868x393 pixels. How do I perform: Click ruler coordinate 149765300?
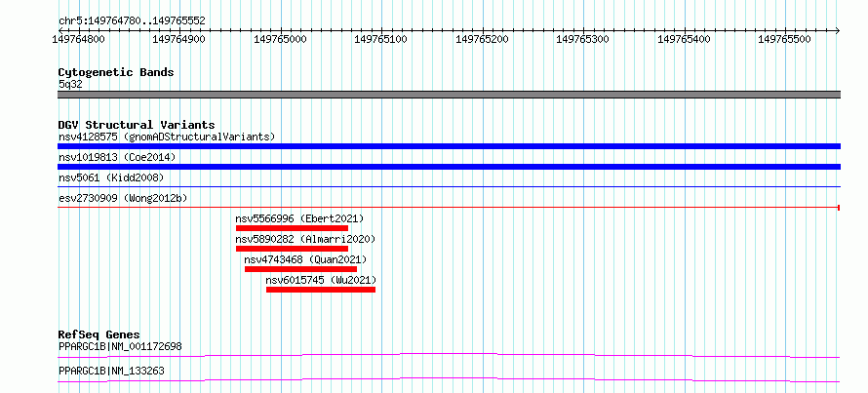(x=583, y=39)
